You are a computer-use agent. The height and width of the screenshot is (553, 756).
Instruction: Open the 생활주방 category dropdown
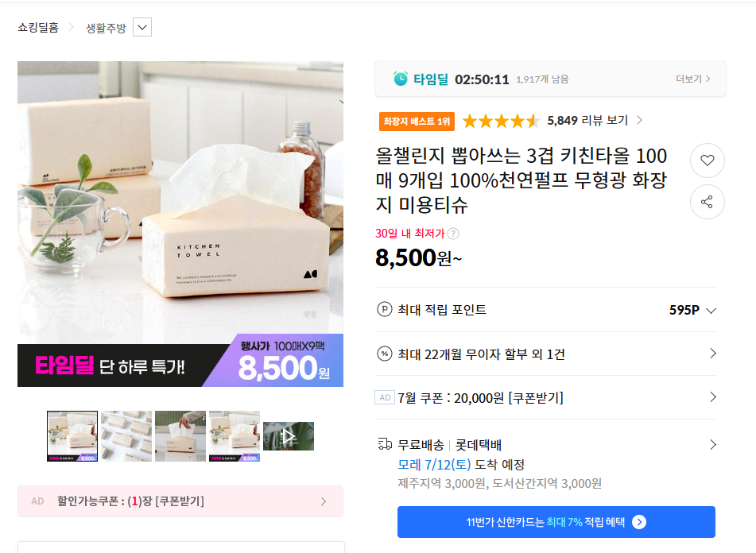[142, 28]
